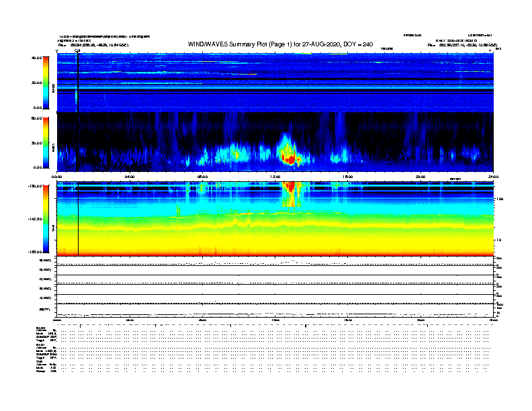Click the red burst in RAD1 spectrogram
This screenshot has width=532, height=411.
(x=289, y=158)
